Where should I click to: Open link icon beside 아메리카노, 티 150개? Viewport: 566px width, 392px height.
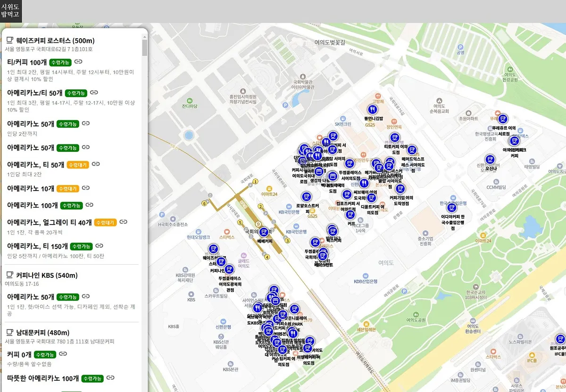tap(99, 246)
